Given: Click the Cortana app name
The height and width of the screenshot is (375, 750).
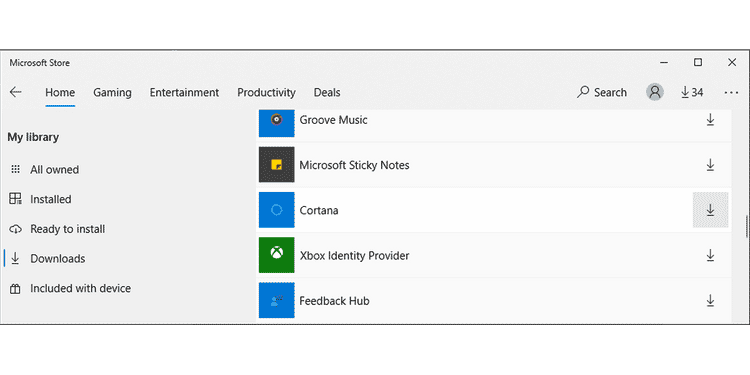Looking at the screenshot, I should point(319,210).
